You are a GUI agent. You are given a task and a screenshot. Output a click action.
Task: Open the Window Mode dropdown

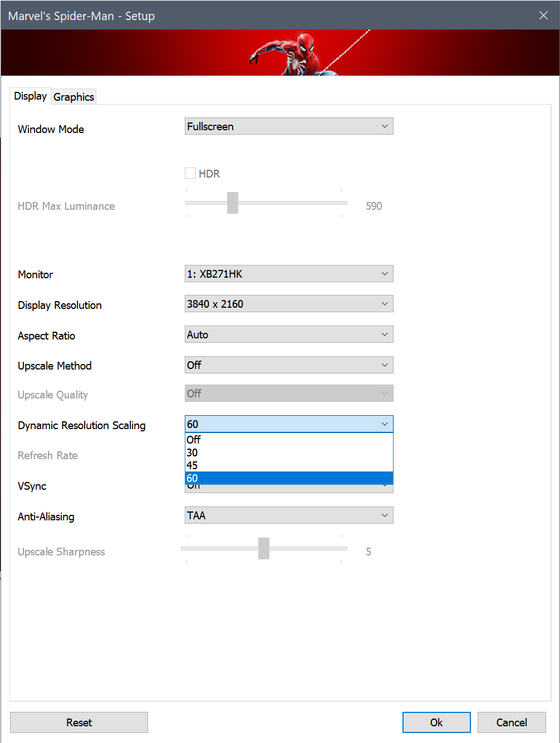(289, 126)
